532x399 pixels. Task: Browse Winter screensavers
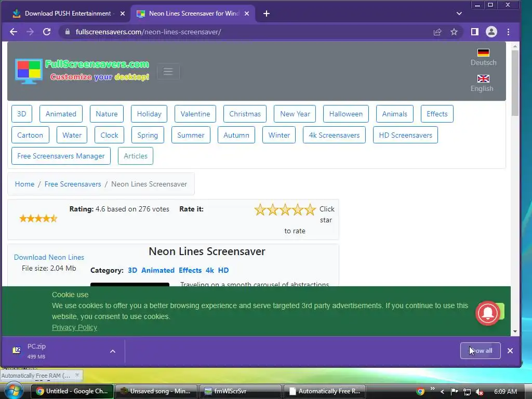279,135
